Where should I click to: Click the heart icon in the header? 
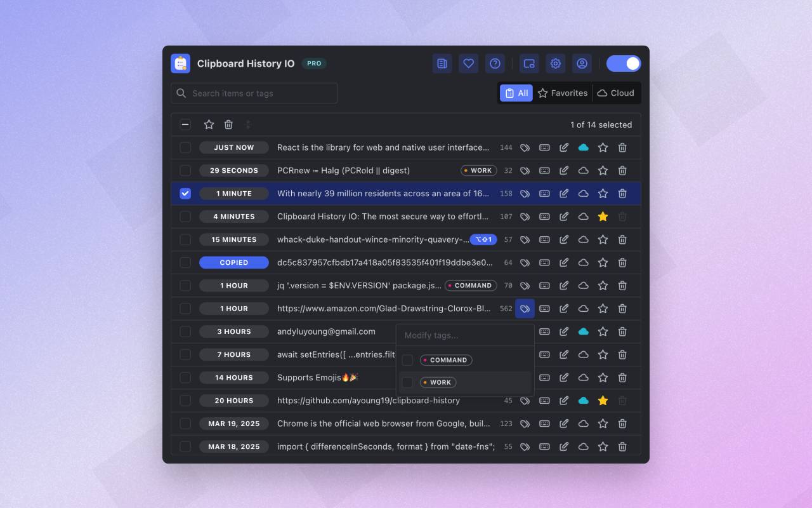[x=468, y=63]
